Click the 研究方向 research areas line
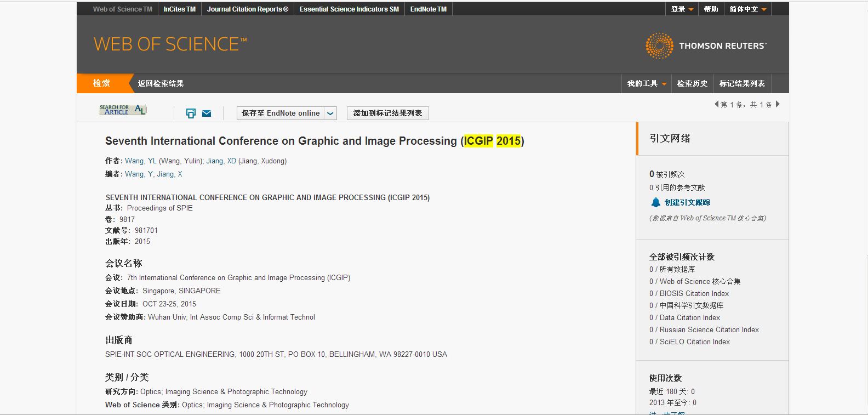This screenshot has width=868, height=415. (206, 392)
